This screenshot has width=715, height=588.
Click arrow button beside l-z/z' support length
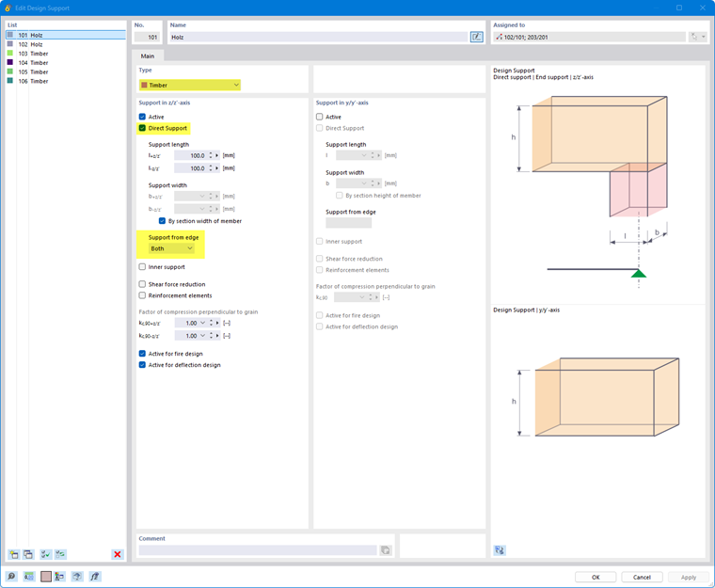(217, 168)
